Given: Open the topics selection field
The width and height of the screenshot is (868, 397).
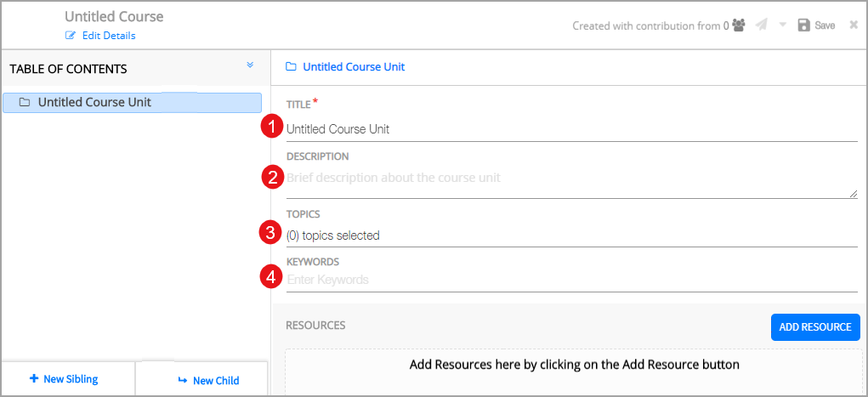Looking at the screenshot, I should [x=571, y=235].
